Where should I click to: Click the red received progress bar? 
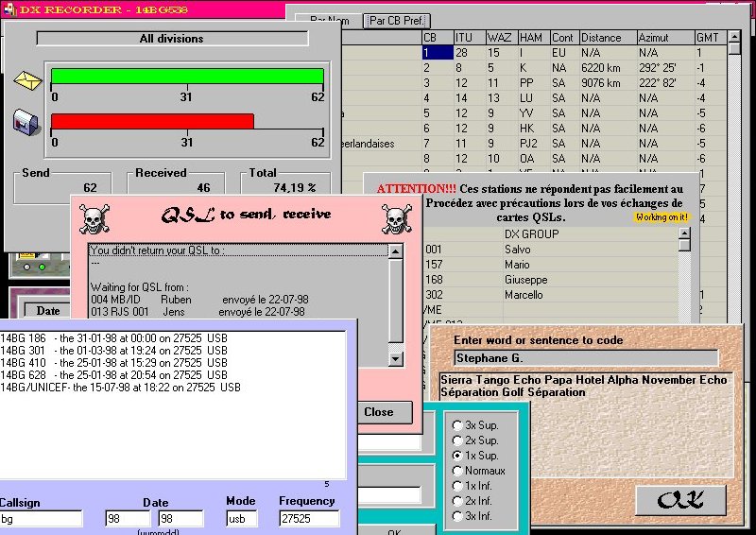coord(152,121)
